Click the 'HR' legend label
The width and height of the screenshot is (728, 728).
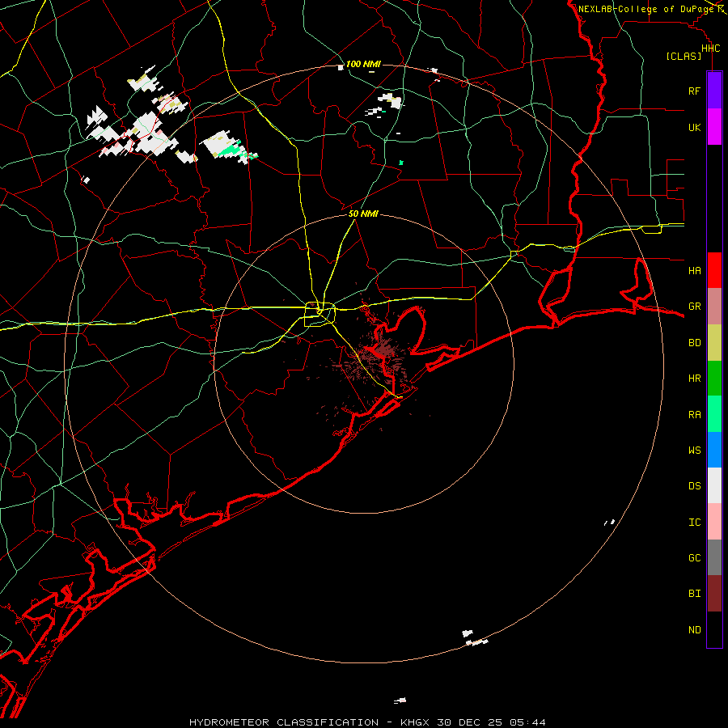[694, 379]
